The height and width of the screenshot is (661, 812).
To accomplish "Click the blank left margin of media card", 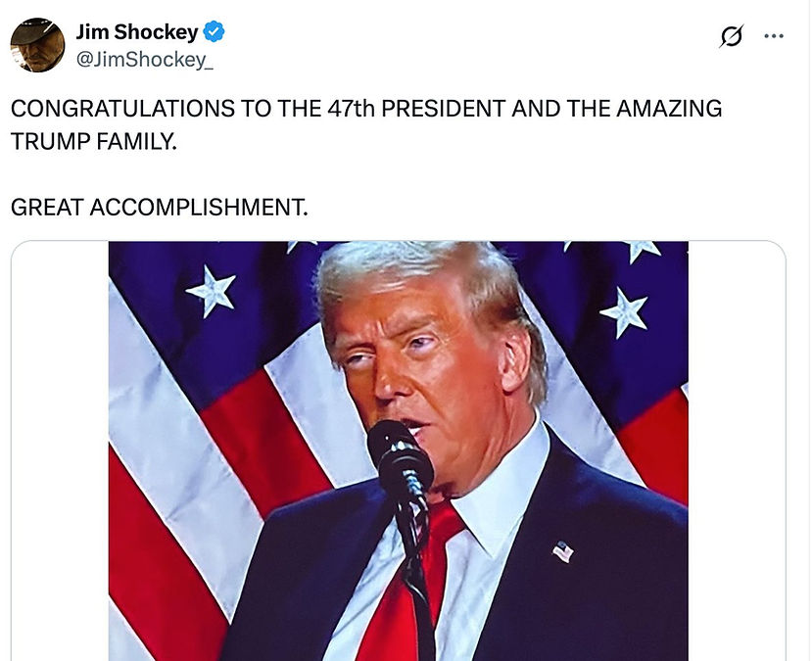I will tap(60, 450).
